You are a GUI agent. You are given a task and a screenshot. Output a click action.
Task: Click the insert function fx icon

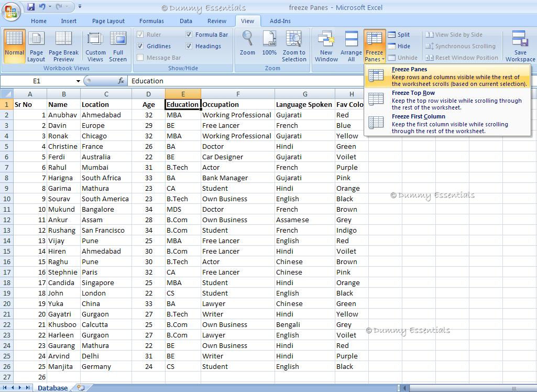click(121, 81)
